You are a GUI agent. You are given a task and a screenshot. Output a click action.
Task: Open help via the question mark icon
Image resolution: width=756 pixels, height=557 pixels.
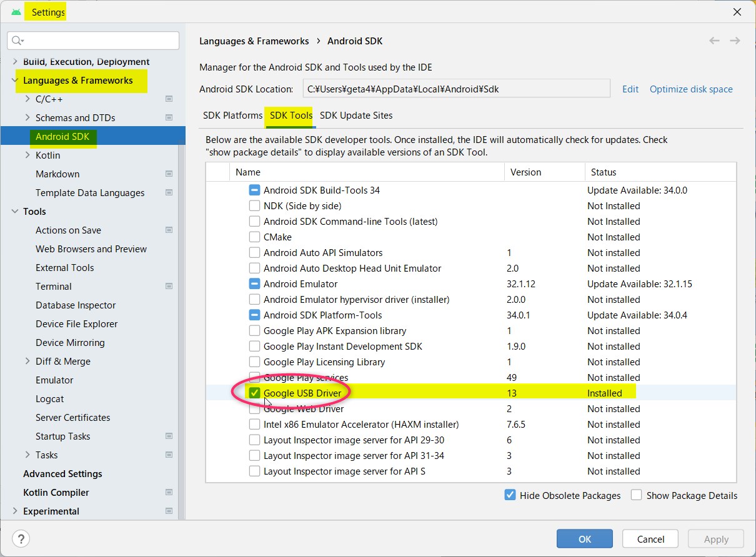[21, 538]
